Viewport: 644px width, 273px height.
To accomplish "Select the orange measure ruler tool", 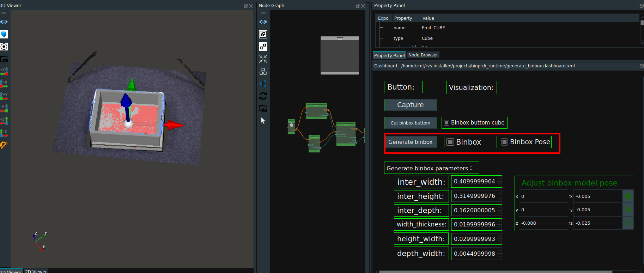I will coord(4,145).
